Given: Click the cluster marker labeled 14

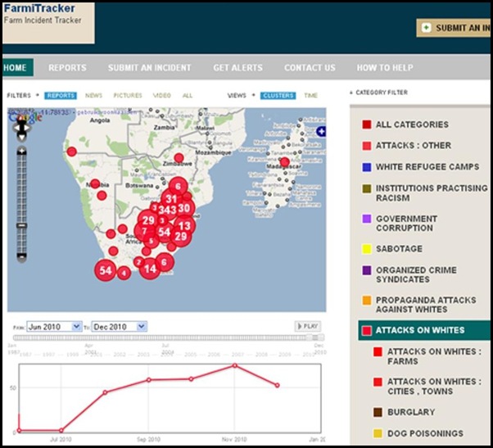Looking at the screenshot, I should point(150,268).
